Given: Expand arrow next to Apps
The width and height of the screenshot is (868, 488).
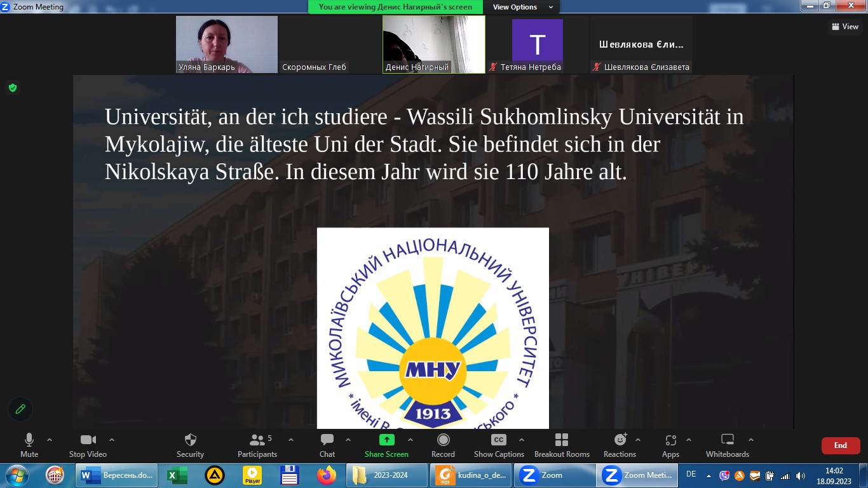Looking at the screenshot, I should [689, 440].
